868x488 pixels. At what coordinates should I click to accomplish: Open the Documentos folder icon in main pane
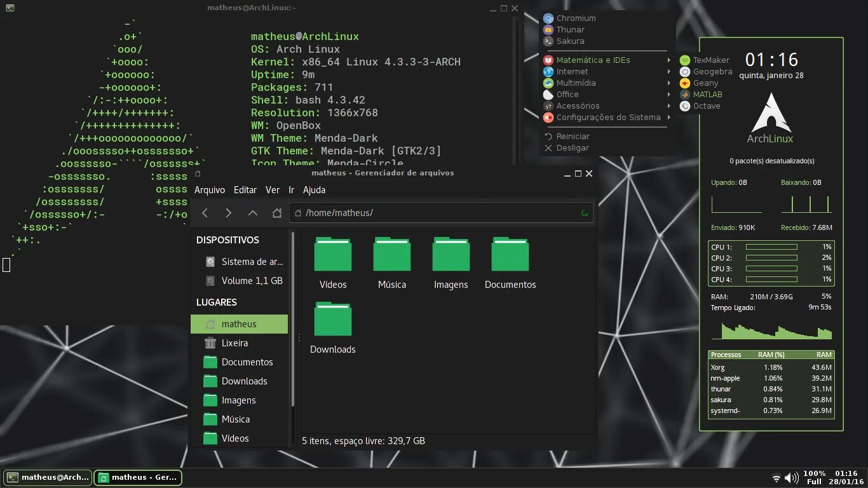coord(510,254)
